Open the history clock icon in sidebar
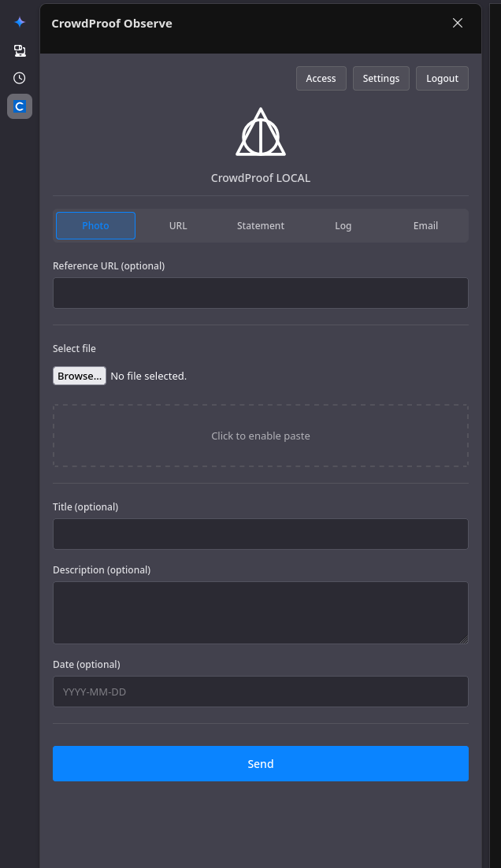 [20, 78]
